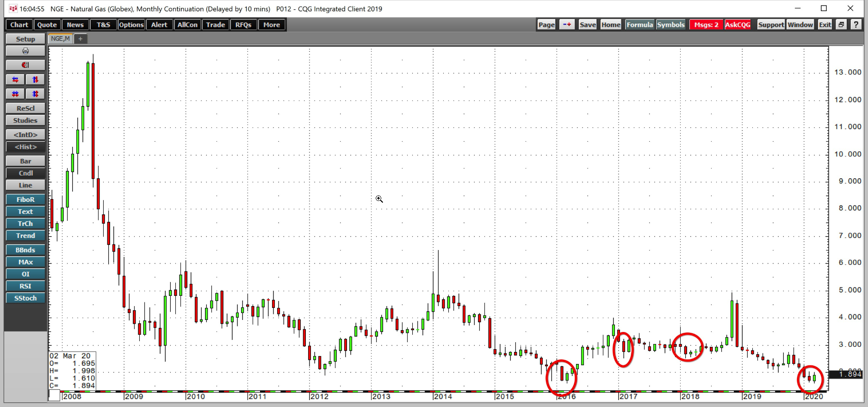Image resolution: width=868 pixels, height=407 pixels.
Task: Click the Page button
Action: pos(546,25)
